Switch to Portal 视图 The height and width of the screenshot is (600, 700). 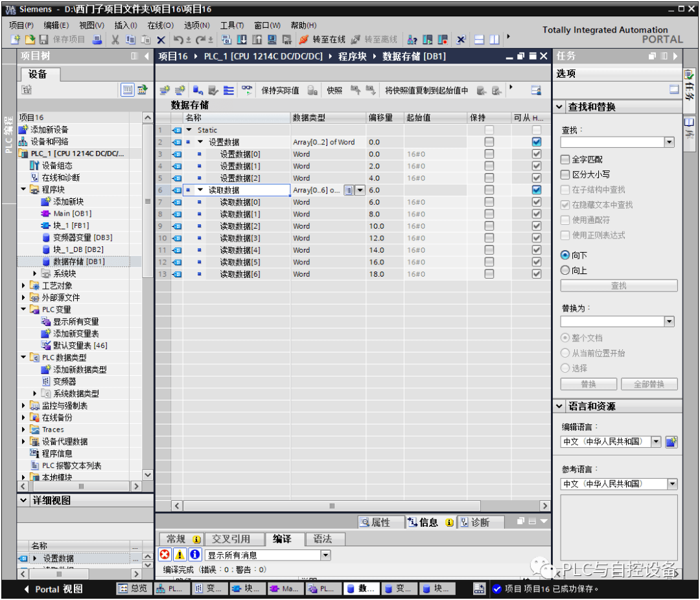(54, 590)
